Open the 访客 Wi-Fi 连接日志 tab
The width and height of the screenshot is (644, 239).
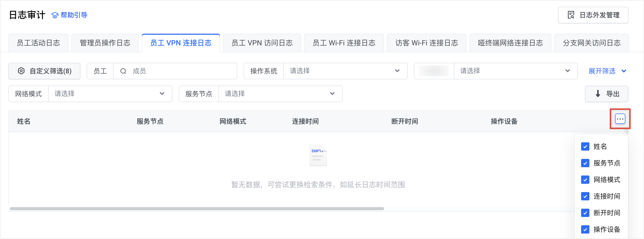point(427,43)
